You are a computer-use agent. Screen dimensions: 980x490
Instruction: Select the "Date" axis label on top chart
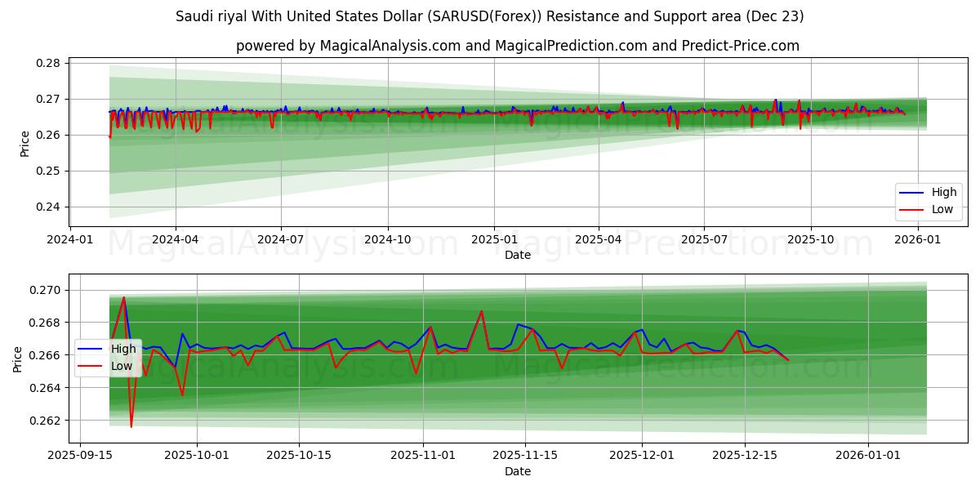coord(518,256)
